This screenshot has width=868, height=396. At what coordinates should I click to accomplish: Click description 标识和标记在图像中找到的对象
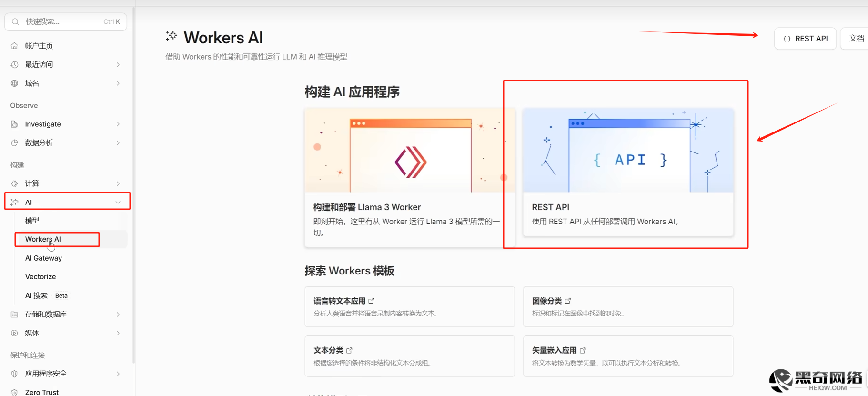click(578, 314)
